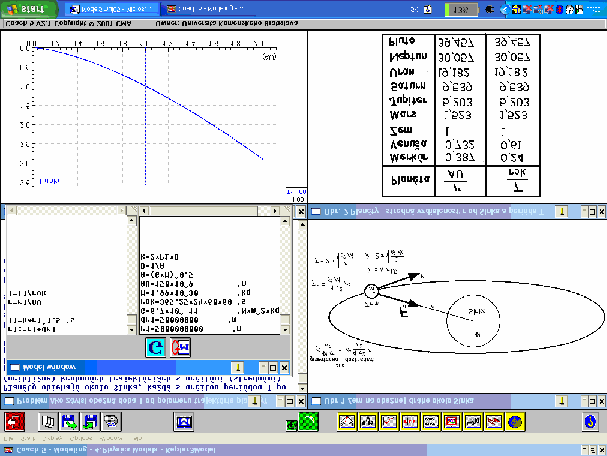Click the Zem row label in the table
Image resolution: width=607 pixels, height=456 pixels.
(x=401, y=130)
